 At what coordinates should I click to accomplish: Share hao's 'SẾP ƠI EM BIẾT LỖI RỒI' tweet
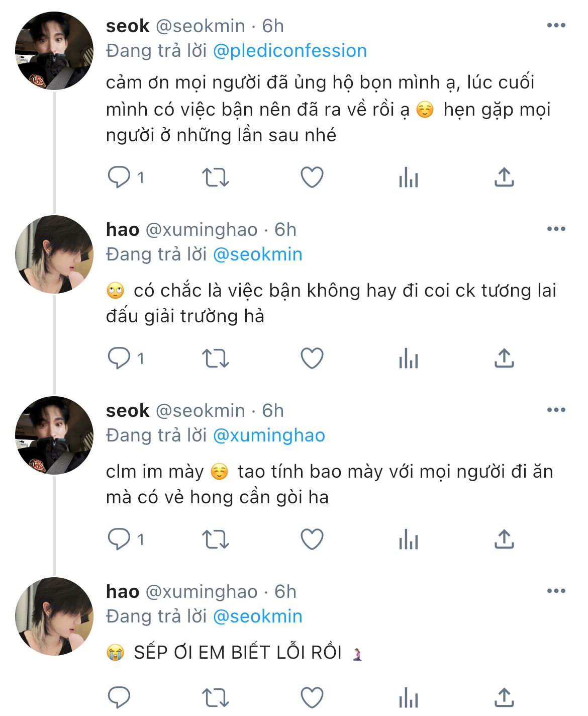pyautogui.click(x=504, y=697)
